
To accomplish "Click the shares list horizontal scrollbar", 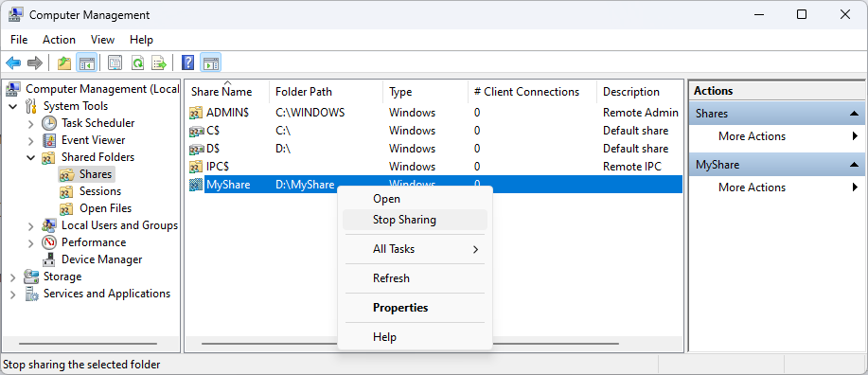I will click(x=410, y=344).
